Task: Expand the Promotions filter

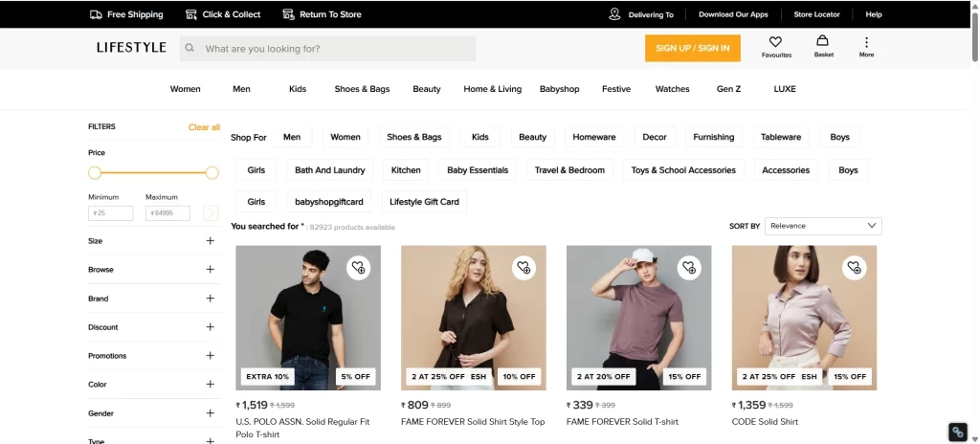Action: click(x=210, y=356)
